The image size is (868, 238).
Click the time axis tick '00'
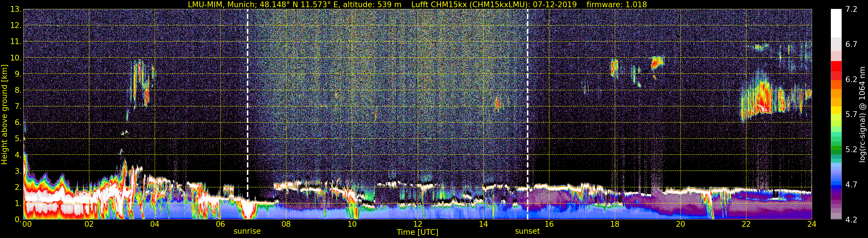(27, 224)
